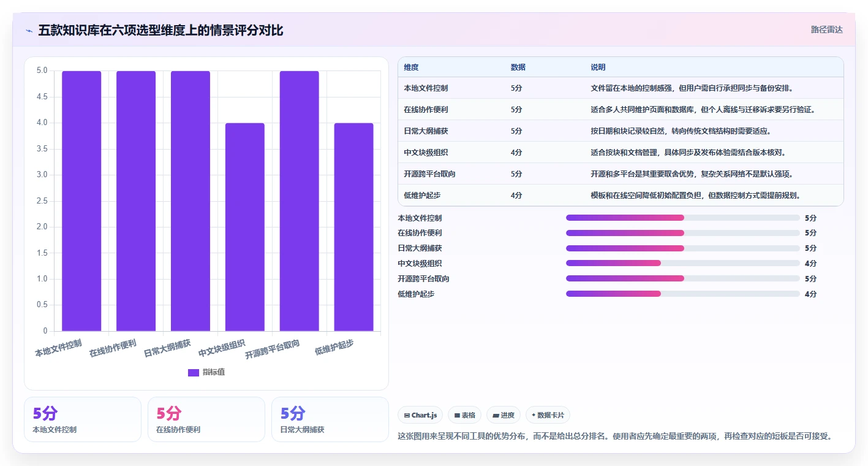This screenshot has height=466, width=868.
Task: Click the dashboard title 五款知识库 heading
Action: click(x=160, y=30)
